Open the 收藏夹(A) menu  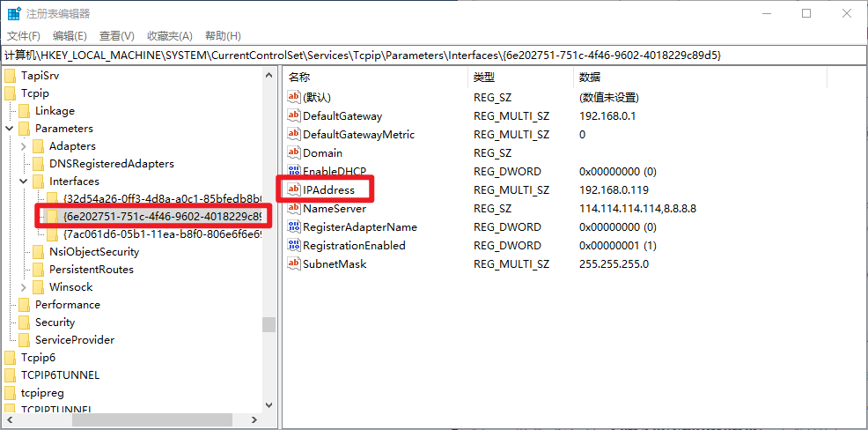(169, 36)
